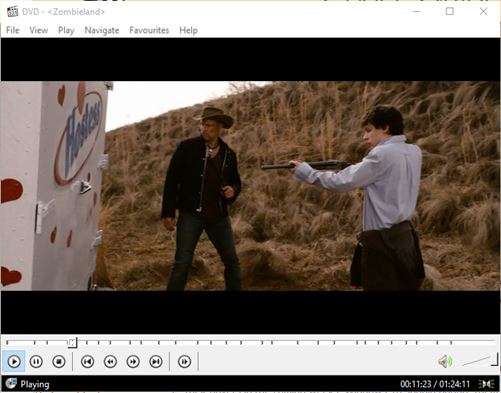Stop the DVD playback
The image size is (501, 393).
pos(59,361)
